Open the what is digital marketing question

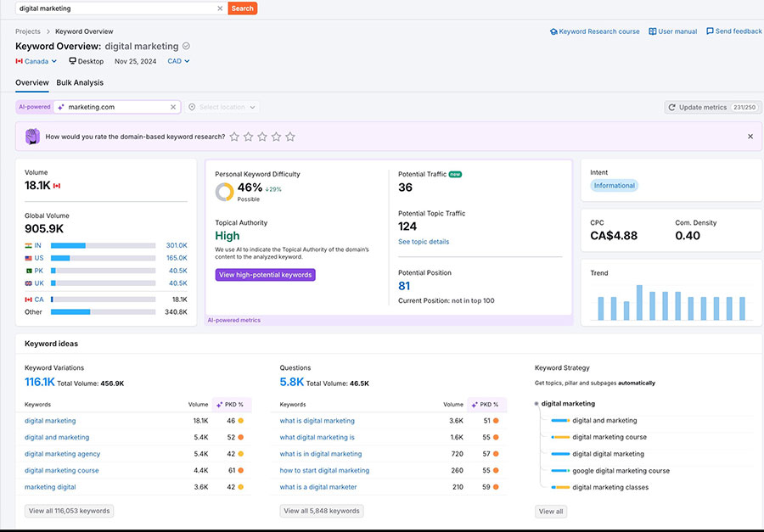click(x=317, y=421)
